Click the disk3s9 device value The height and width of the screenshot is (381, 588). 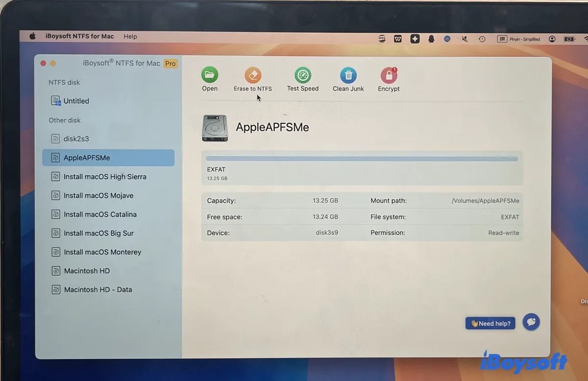327,233
